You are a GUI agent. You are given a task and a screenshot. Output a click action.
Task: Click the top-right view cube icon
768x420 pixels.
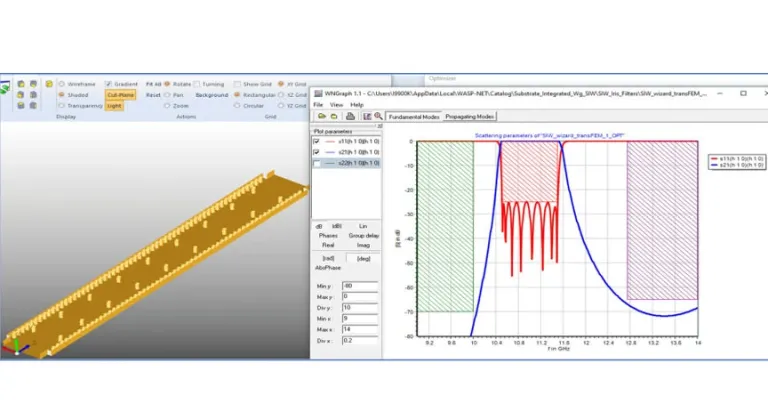tap(33, 84)
